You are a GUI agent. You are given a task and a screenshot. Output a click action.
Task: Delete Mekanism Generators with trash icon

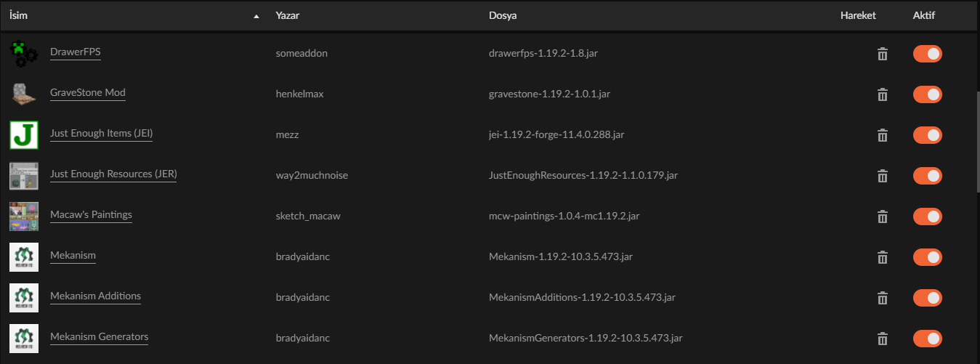pyautogui.click(x=883, y=339)
